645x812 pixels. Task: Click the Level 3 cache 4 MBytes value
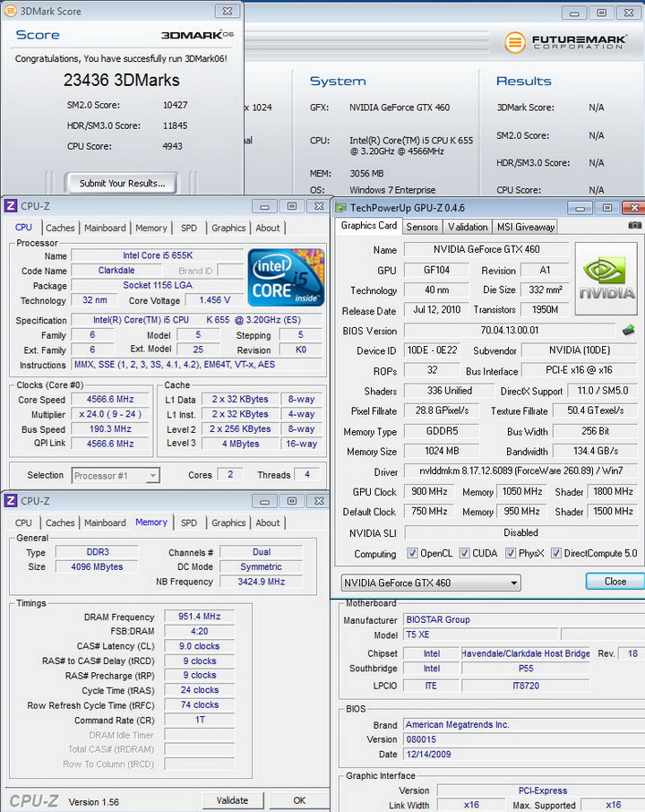click(x=240, y=444)
